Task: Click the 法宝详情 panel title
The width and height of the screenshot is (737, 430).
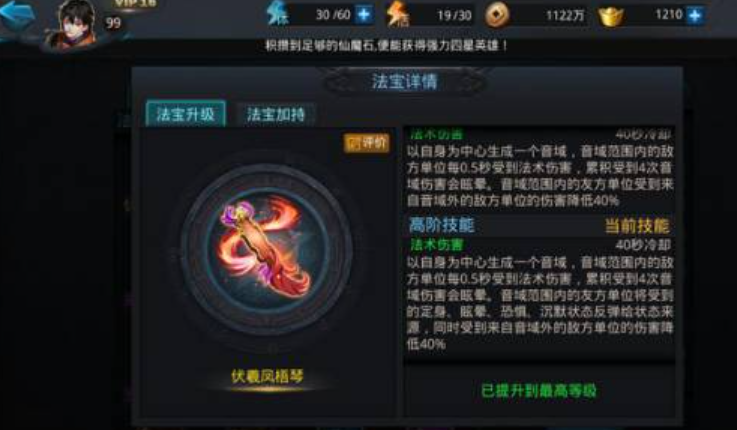Action: tap(405, 81)
